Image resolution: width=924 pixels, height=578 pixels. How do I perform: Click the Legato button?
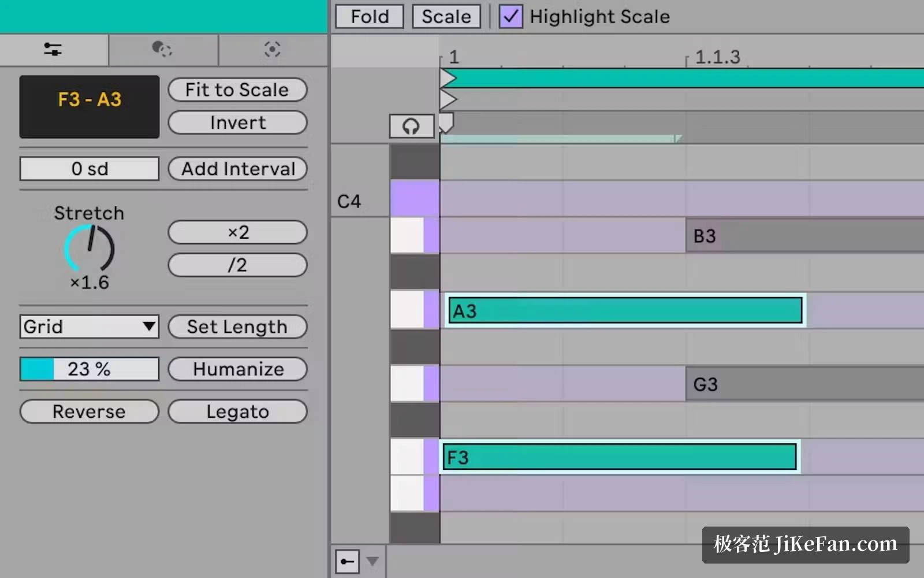click(237, 412)
